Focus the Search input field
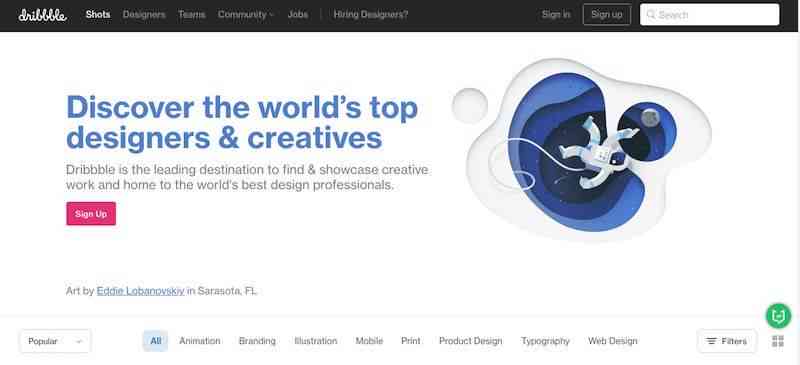Screen dimensions: 800x365 pyautogui.click(x=710, y=15)
